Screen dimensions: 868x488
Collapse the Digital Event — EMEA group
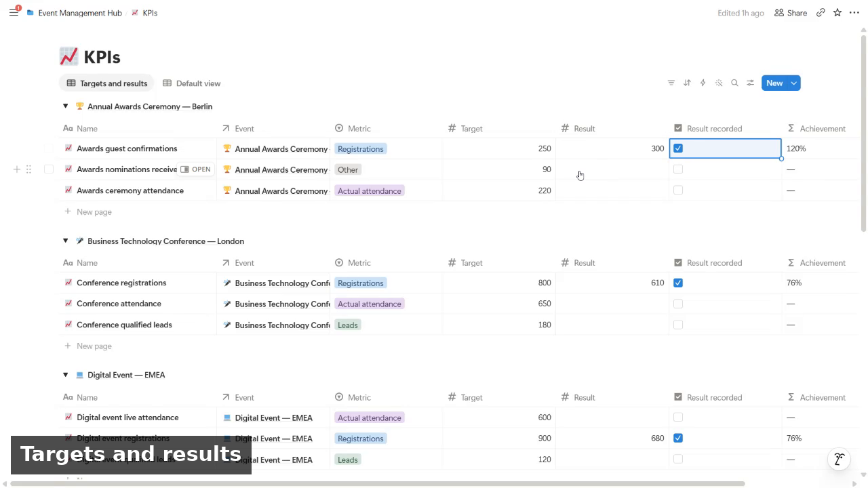coord(66,375)
